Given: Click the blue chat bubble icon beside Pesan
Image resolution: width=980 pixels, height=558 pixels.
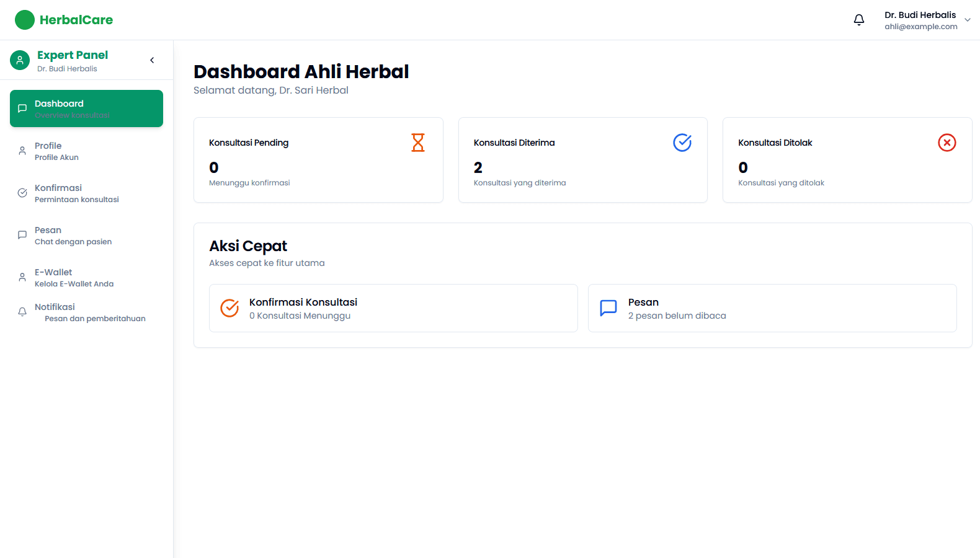Looking at the screenshot, I should point(608,308).
